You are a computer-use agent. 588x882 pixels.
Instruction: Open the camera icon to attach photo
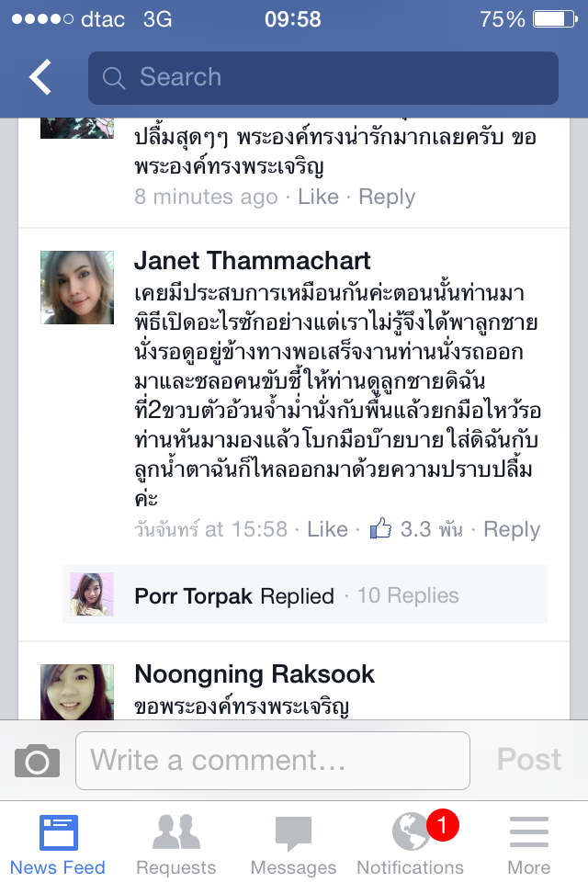point(37,761)
